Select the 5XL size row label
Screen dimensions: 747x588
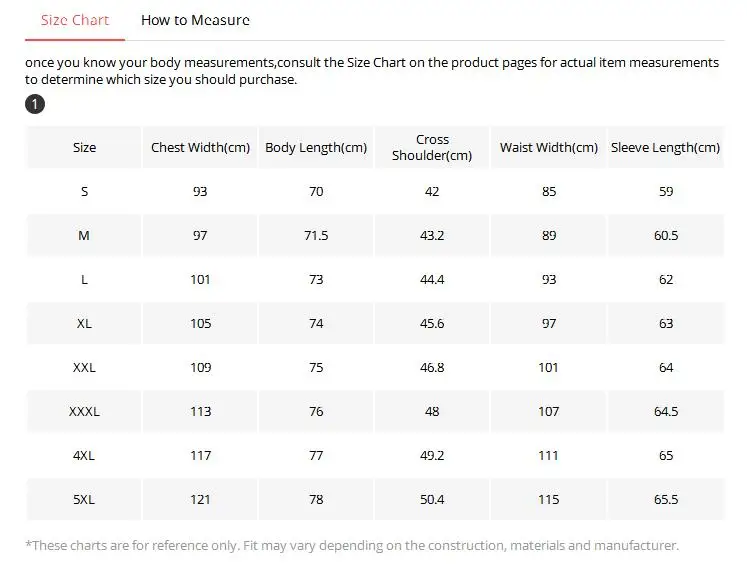tap(84, 499)
